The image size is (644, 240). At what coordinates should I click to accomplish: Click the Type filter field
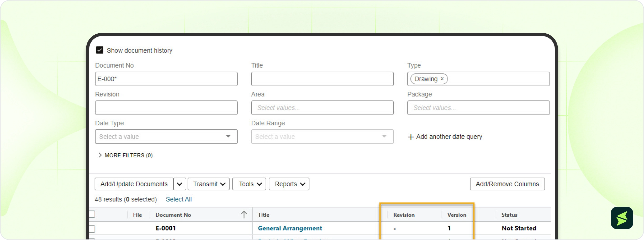[478, 79]
